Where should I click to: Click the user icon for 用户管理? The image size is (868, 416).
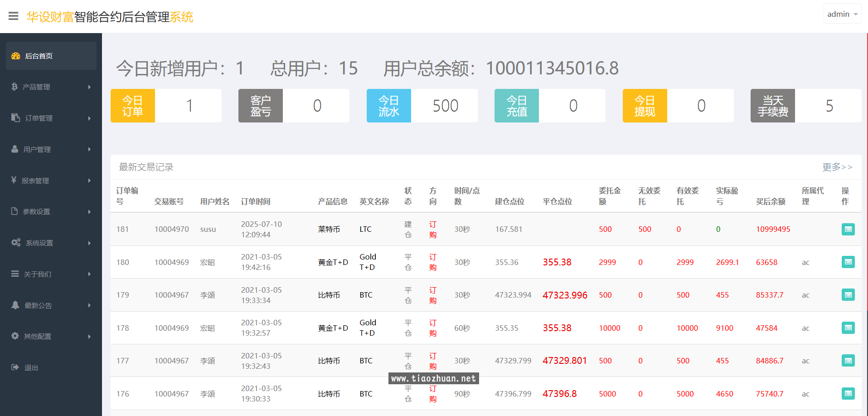pos(15,149)
